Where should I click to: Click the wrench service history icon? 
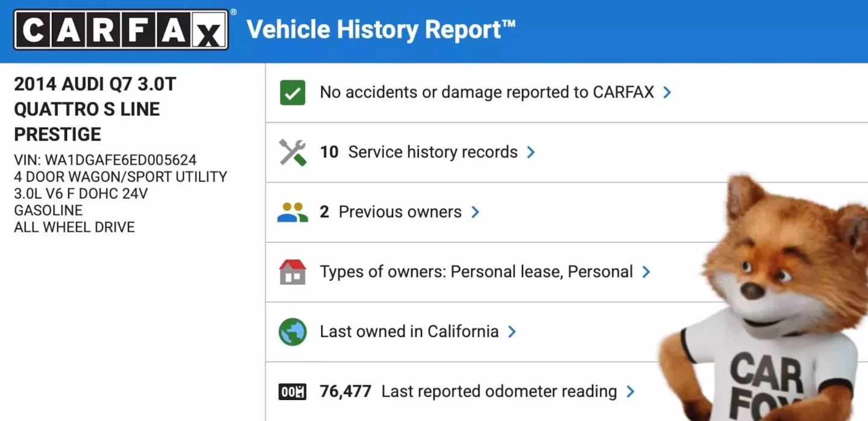click(293, 152)
